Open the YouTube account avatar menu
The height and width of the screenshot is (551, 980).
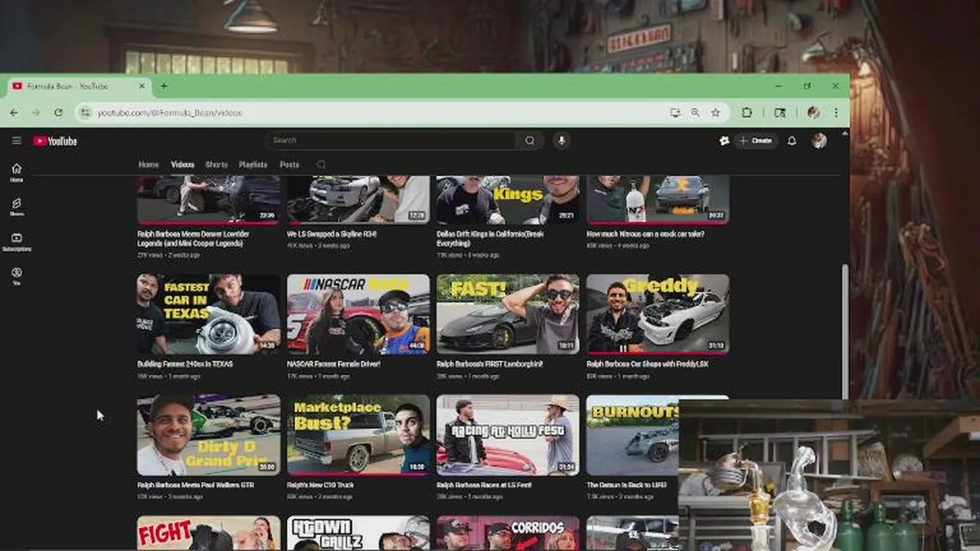pyautogui.click(x=819, y=141)
